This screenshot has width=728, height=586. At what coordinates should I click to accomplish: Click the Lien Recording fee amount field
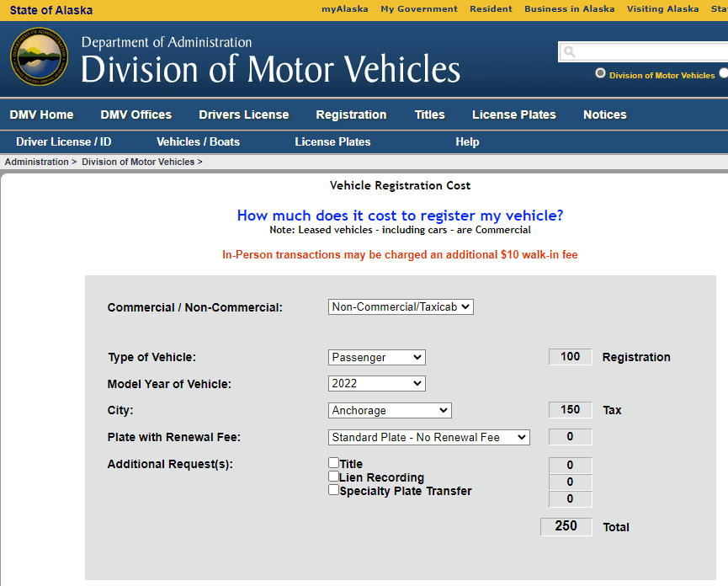[570, 482]
